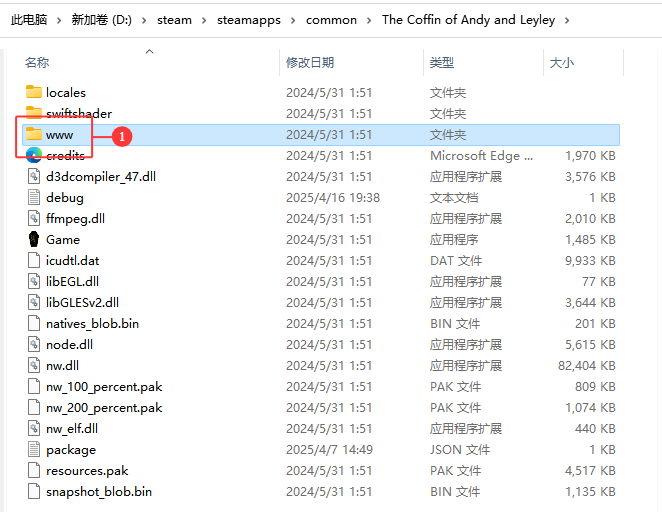662x512 pixels.
Task: Select the package JSON file icon
Action: point(34,450)
